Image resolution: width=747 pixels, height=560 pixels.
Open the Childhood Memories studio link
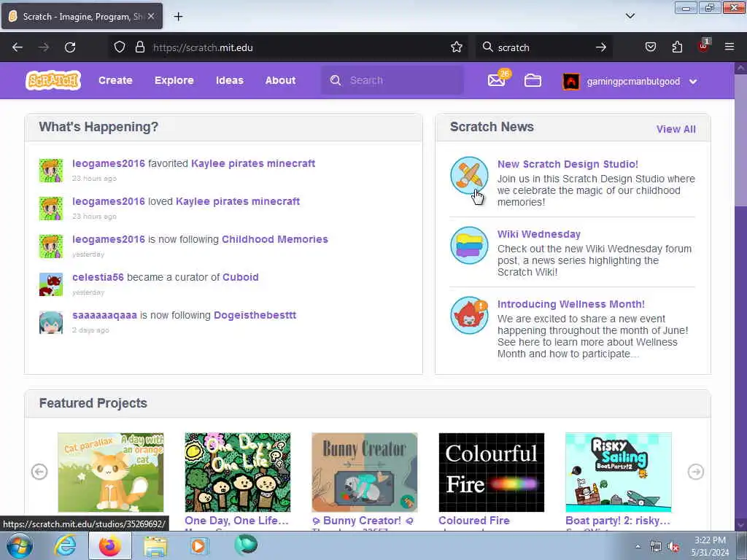275,239
